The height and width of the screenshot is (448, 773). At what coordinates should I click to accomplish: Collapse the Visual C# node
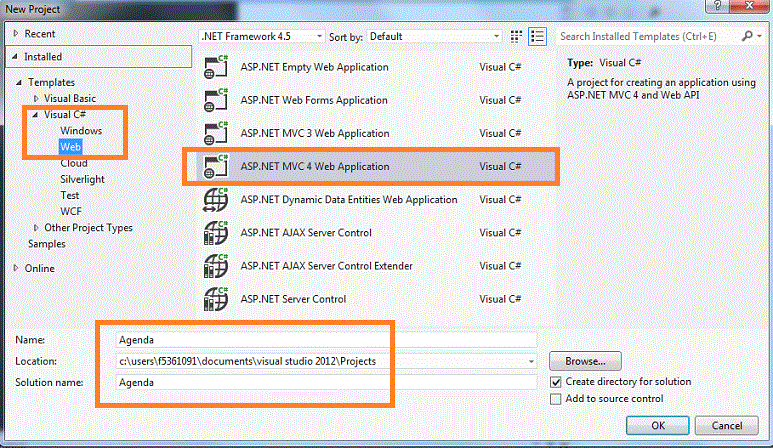tap(35, 115)
